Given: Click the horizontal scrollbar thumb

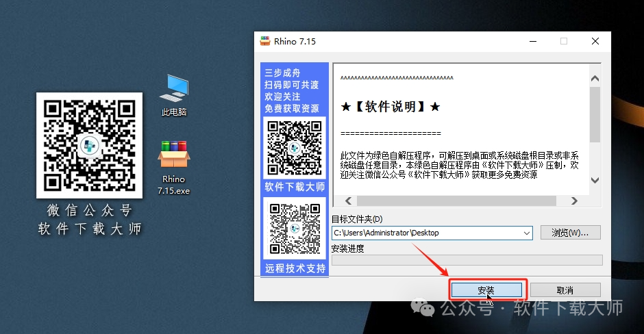Looking at the screenshot, I should (456, 201).
